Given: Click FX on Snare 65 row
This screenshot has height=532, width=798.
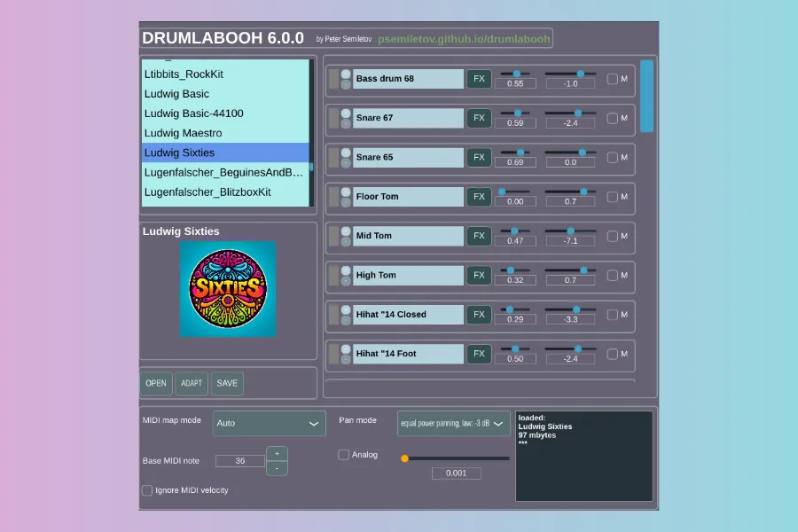Looking at the screenshot, I should [x=479, y=158].
